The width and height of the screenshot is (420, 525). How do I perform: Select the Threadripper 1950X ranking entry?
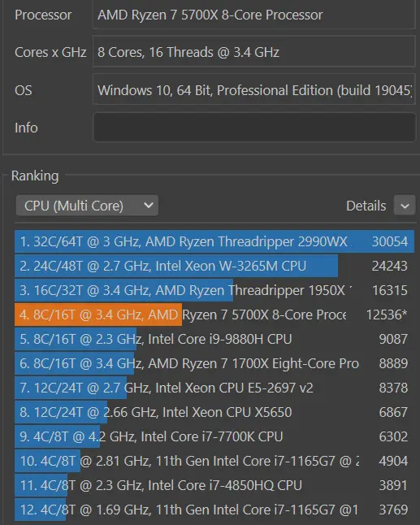(214, 290)
